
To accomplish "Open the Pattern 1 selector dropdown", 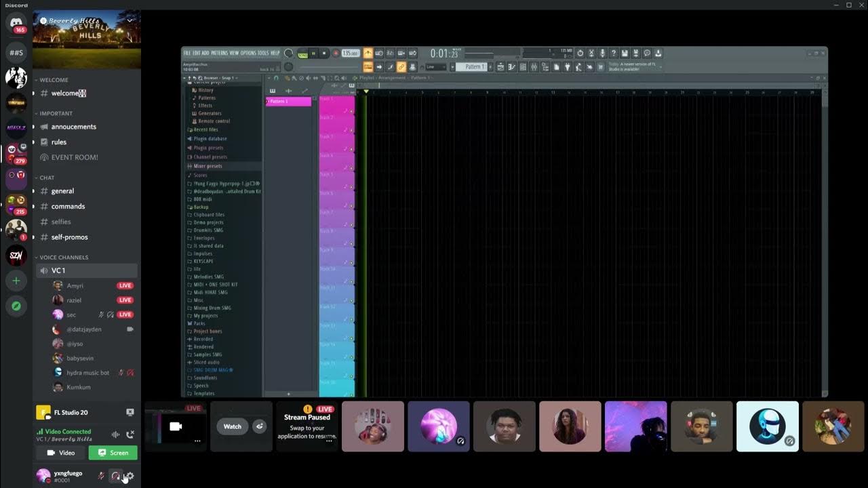I will [x=471, y=67].
